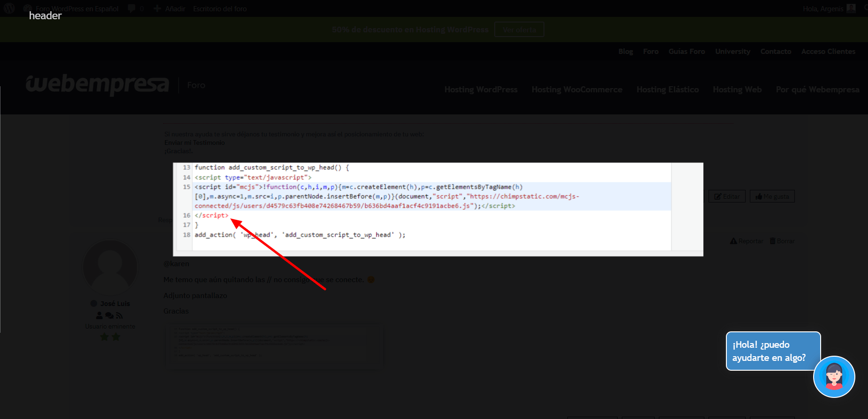Open Hosting WooCommerce main menu item
The width and height of the screenshot is (868, 419).
(577, 90)
